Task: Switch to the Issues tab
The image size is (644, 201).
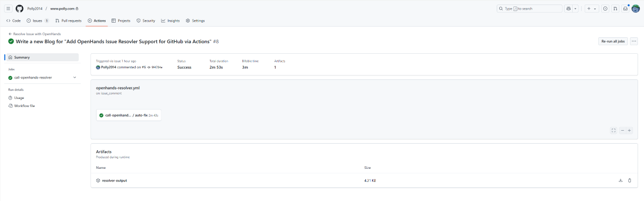Action: pyautogui.click(x=38, y=21)
